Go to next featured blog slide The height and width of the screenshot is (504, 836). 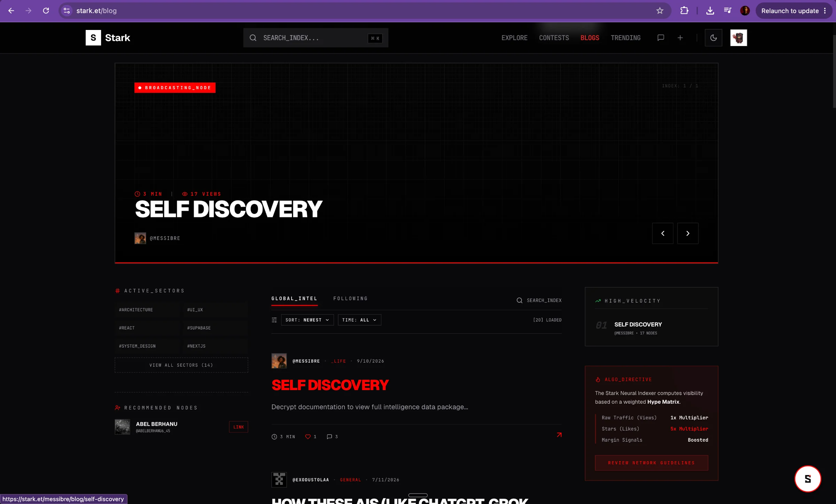pos(688,233)
